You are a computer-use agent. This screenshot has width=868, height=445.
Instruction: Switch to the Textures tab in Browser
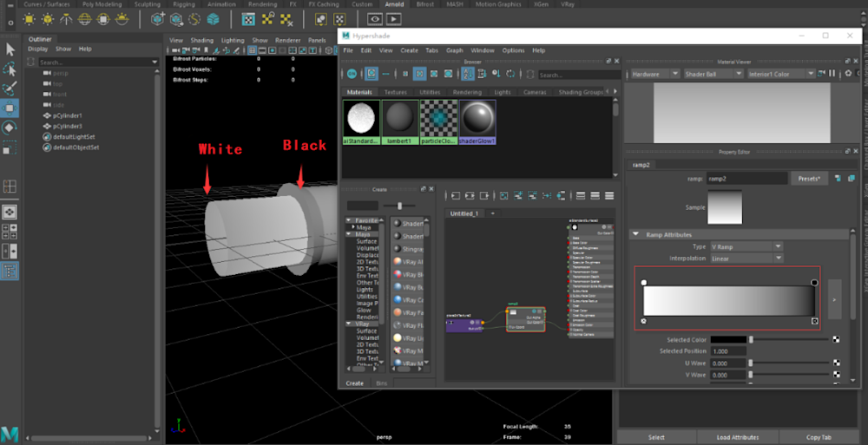395,92
